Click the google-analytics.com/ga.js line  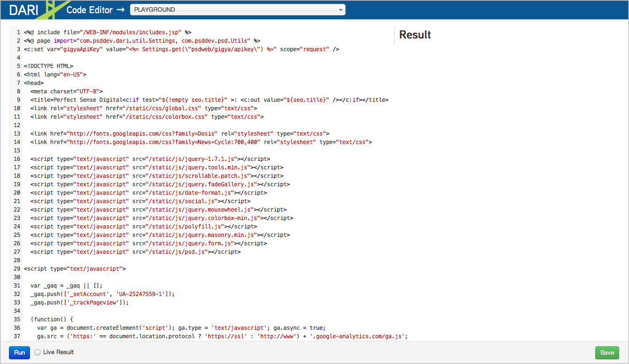(x=223, y=336)
